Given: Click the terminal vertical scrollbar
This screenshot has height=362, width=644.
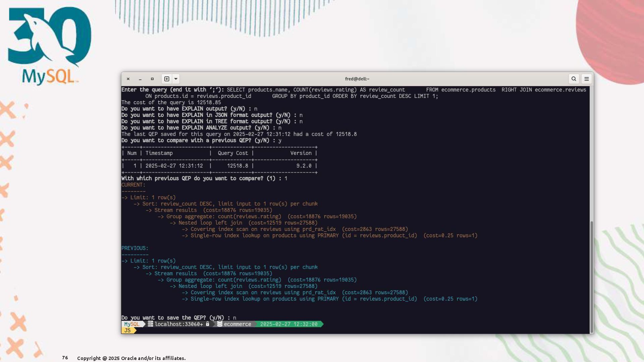Looking at the screenshot, I should pos(592,277).
